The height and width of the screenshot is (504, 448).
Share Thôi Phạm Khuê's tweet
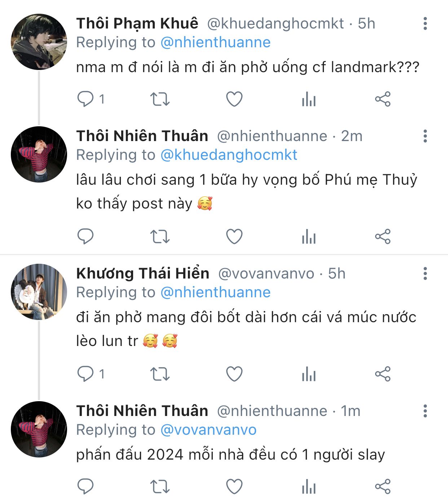[383, 99]
